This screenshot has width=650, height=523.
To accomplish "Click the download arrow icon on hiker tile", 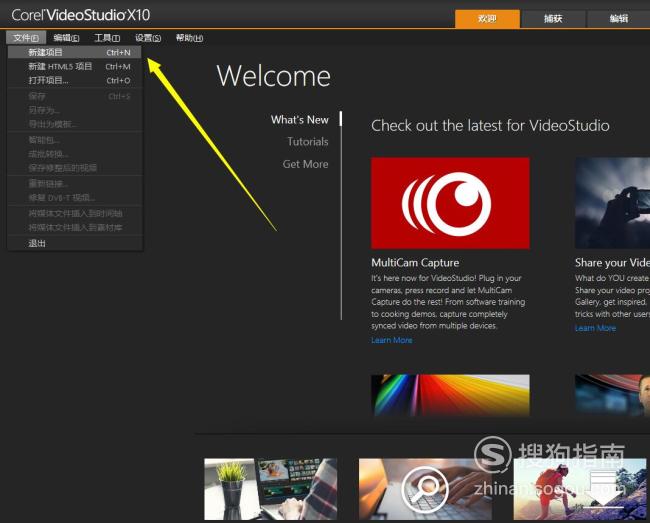I will pos(603,491).
